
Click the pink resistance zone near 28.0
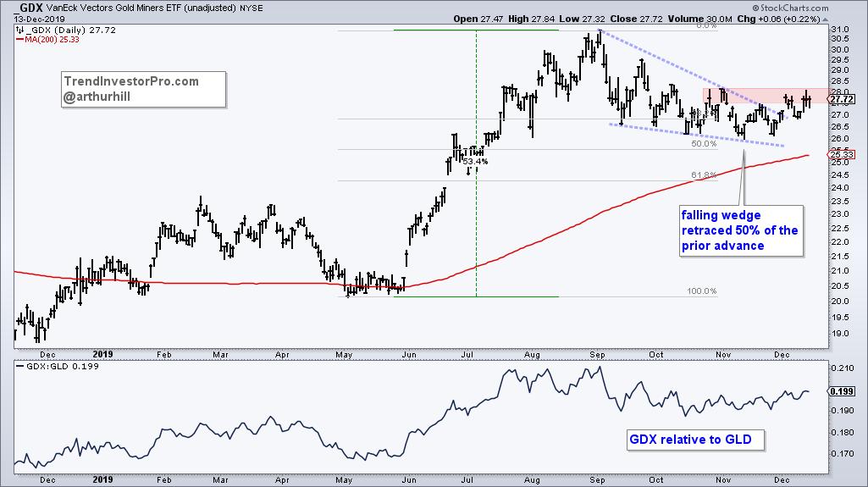click(x=766, y=95)
